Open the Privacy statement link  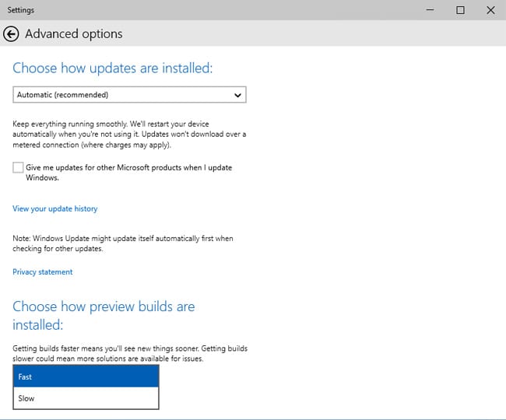pyautogui.click(x=43, y=272)
